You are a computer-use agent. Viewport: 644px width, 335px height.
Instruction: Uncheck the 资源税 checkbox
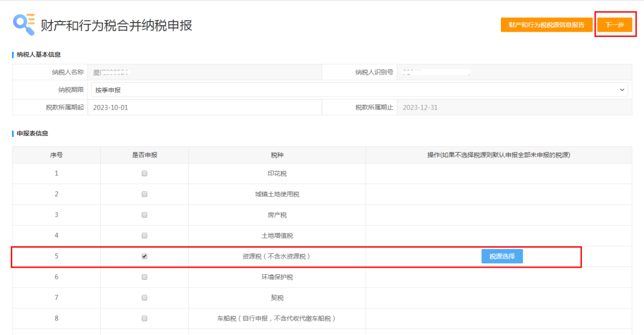coord(144,256)
